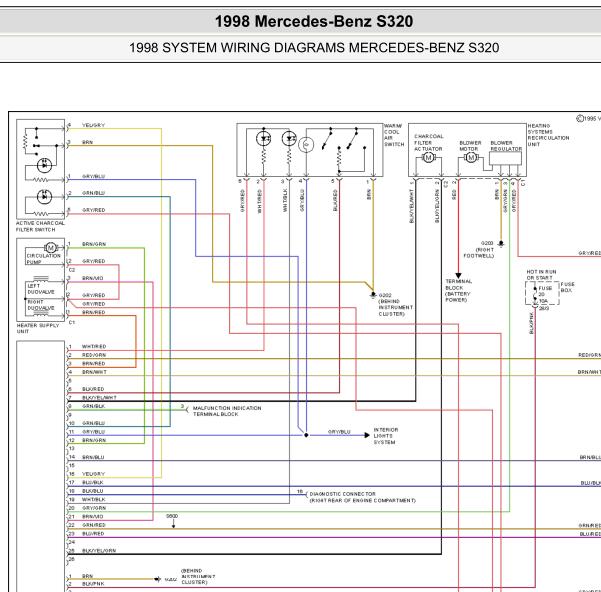Click the 'G203 (RIGHT FOOTWELL)' label

click(x=479, y=249)
